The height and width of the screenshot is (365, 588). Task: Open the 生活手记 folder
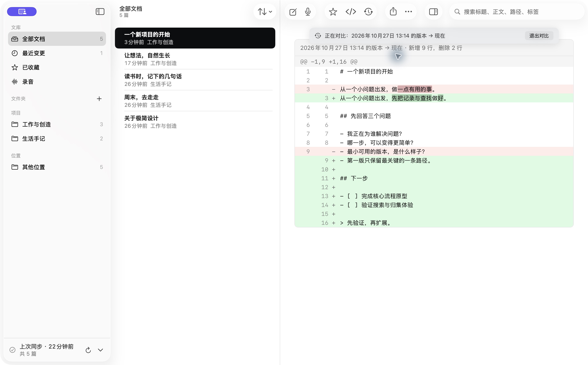coord(57,139)
